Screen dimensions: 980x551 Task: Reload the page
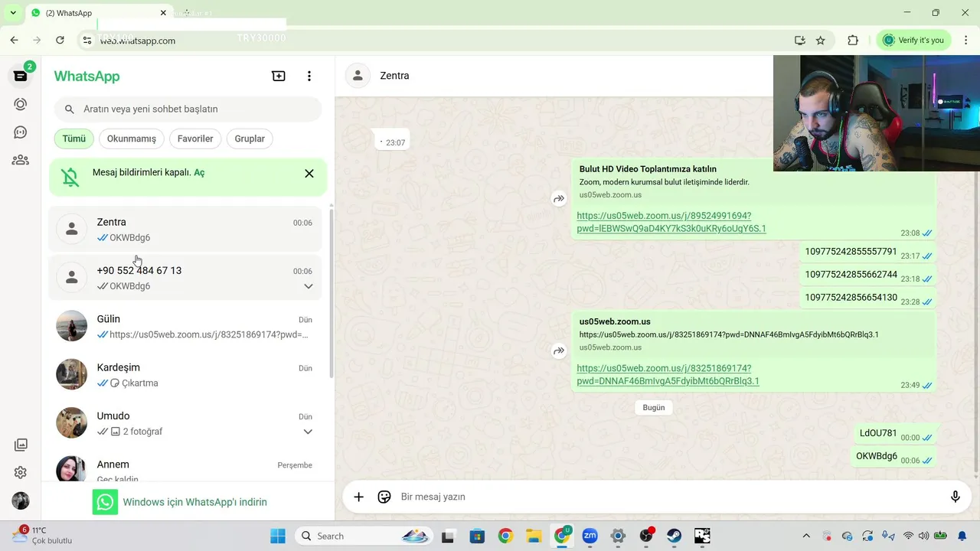pos(60,40)
